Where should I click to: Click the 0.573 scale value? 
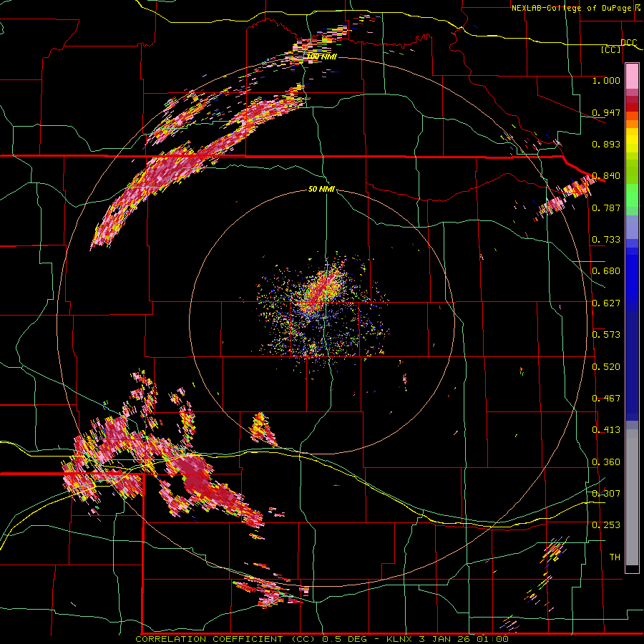606,335
